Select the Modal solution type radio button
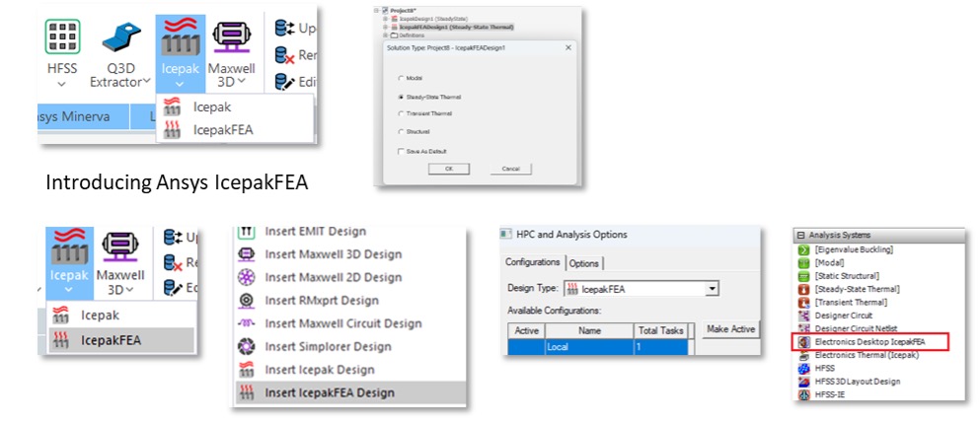The height and width of the screenshot is (423, 980). click(x=400, y=78)
